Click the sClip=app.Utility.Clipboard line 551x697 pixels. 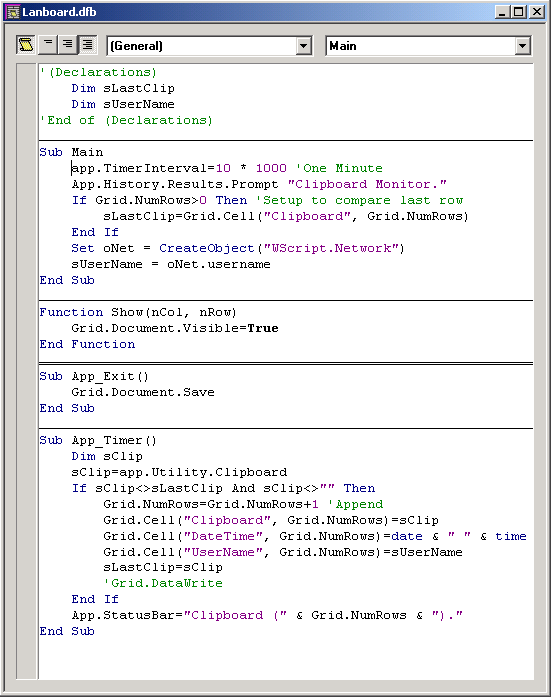tap(179, 472)
